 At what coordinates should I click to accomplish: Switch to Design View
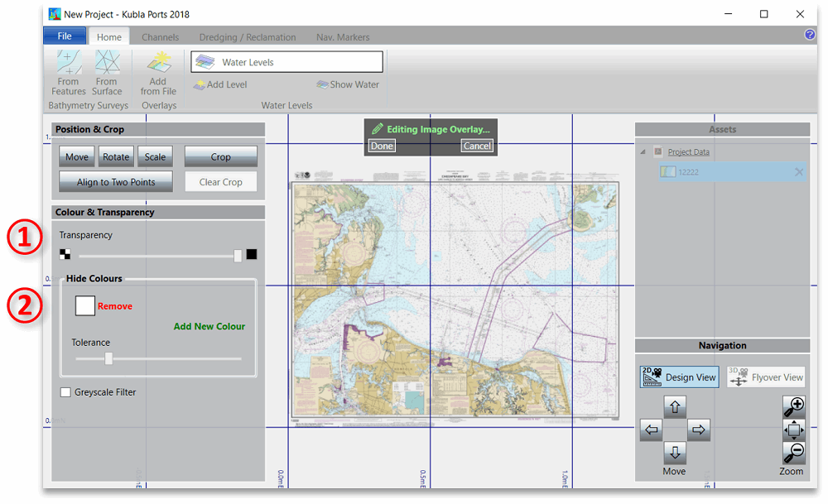[680, 377]
